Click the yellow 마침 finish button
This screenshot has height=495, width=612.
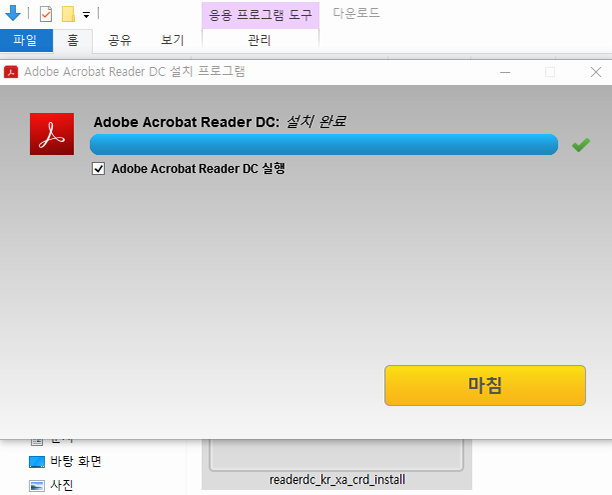(x=485, y=385)
